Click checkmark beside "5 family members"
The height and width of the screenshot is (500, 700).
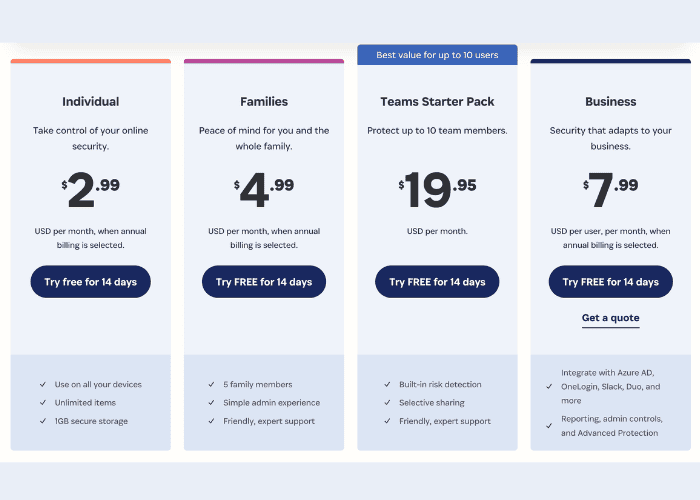(211, 384)
